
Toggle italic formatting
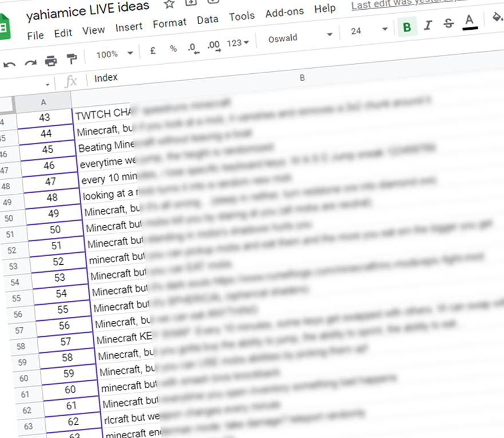(428, 25)
